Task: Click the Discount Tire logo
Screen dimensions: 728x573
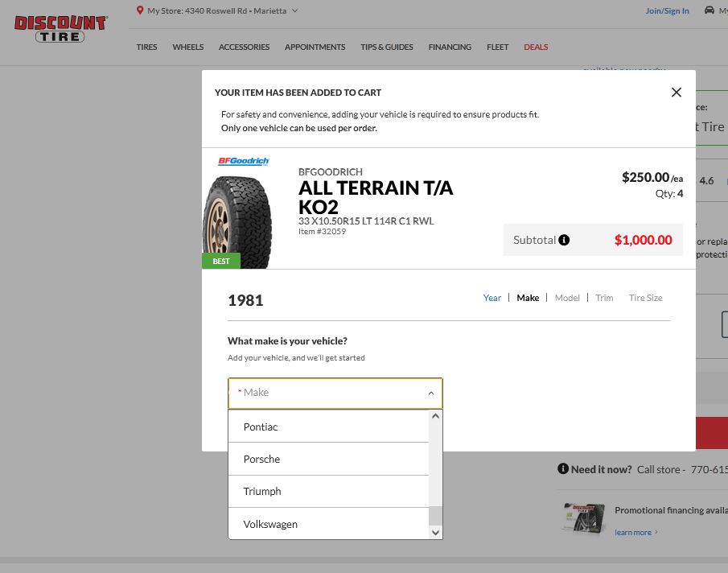Action: [60, 29]
